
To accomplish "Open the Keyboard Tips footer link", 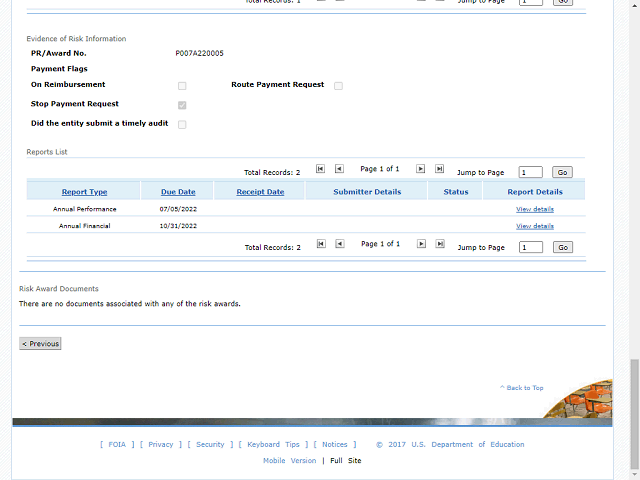I will click(273, 444).
